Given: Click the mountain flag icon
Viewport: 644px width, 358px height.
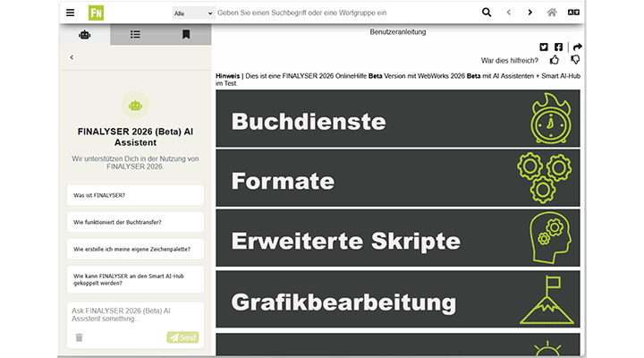Looking at the screenshot, I should pyautogui.click(x=547, y=300).
